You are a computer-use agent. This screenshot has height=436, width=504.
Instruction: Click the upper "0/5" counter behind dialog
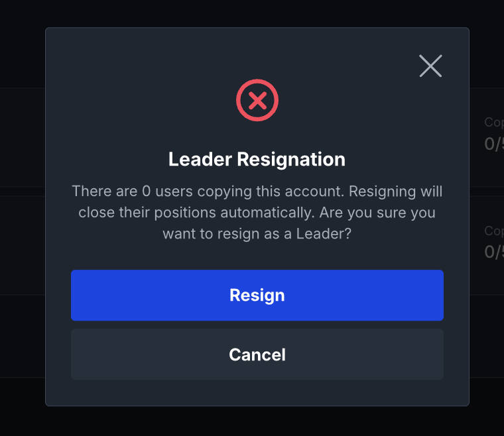coord(493,144)
